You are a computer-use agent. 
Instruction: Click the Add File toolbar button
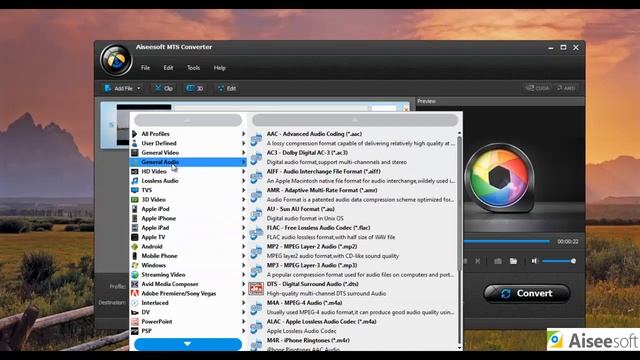coord(119,88)
